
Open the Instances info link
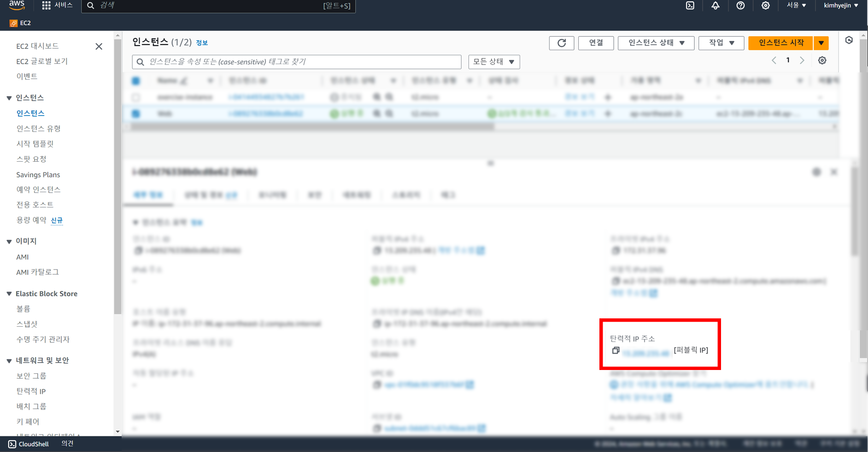click(202, 43)
